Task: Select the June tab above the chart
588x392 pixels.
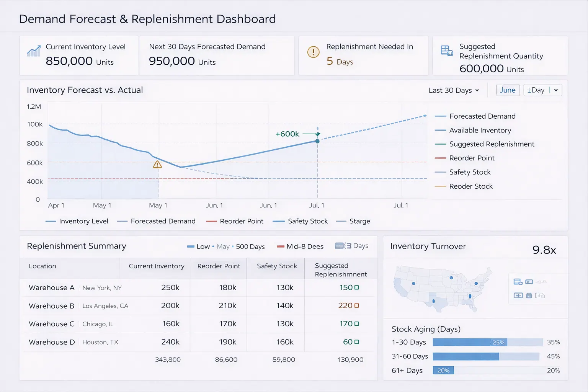Action: [x=508, y=90]
